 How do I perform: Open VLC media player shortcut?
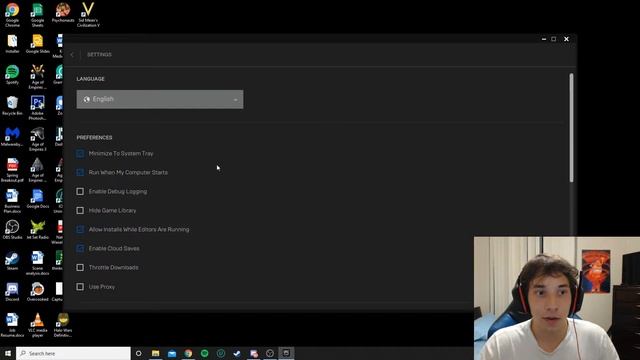(38, 325)
